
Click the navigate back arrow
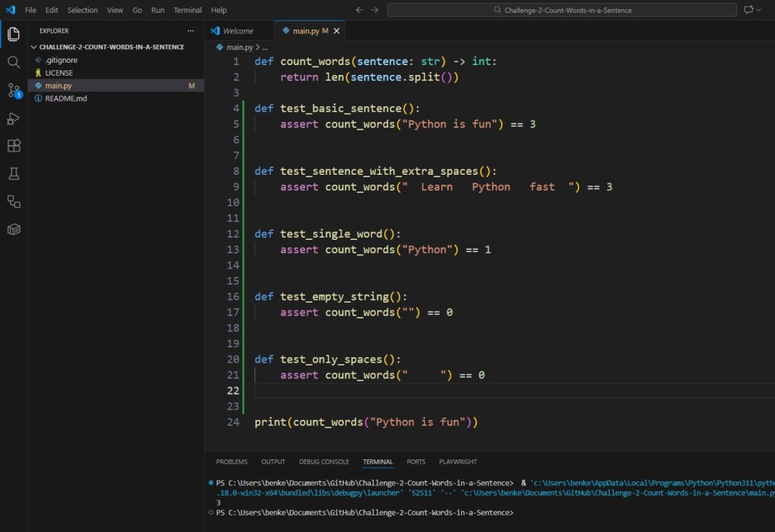tap(359, 10)
